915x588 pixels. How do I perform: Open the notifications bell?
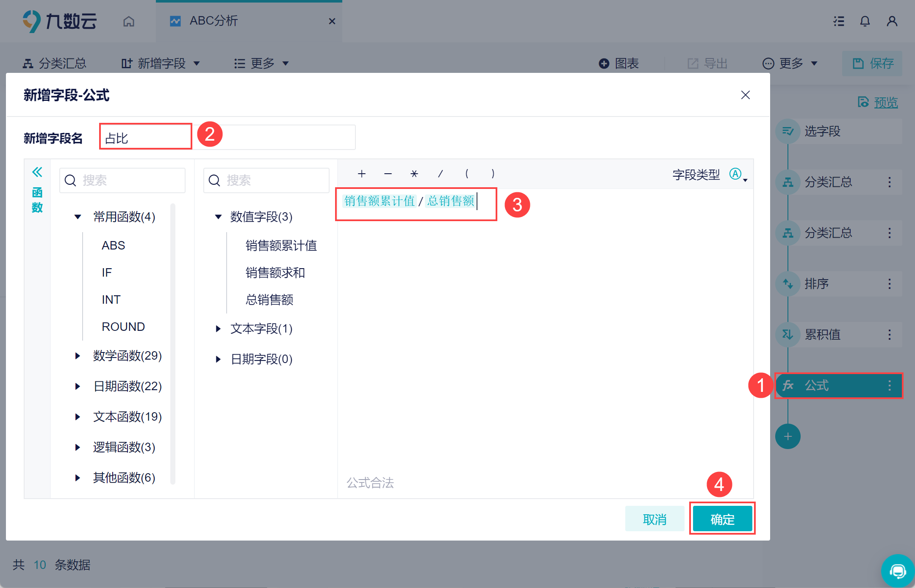click(x=865, y=21)
